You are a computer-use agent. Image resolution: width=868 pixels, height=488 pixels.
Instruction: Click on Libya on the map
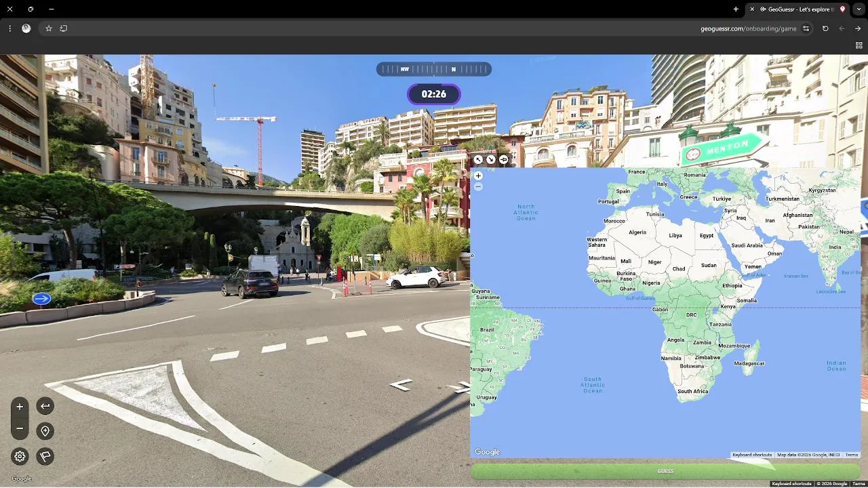[675, 235]
